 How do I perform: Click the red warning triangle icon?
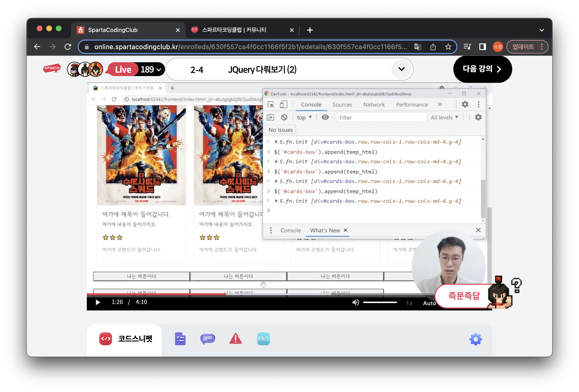[235, 339]
